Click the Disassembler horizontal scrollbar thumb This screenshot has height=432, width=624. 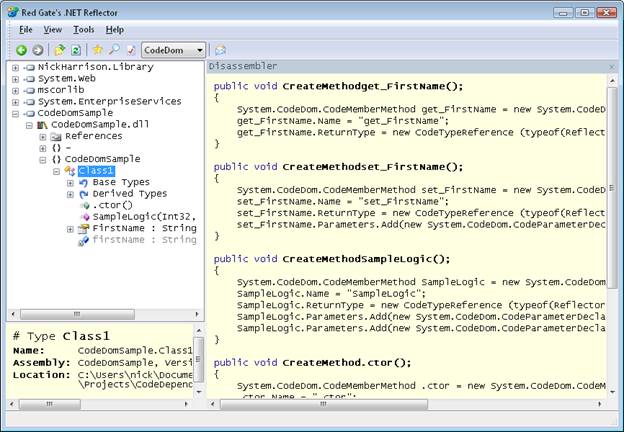pyautogui.click(x=324, y=405)
